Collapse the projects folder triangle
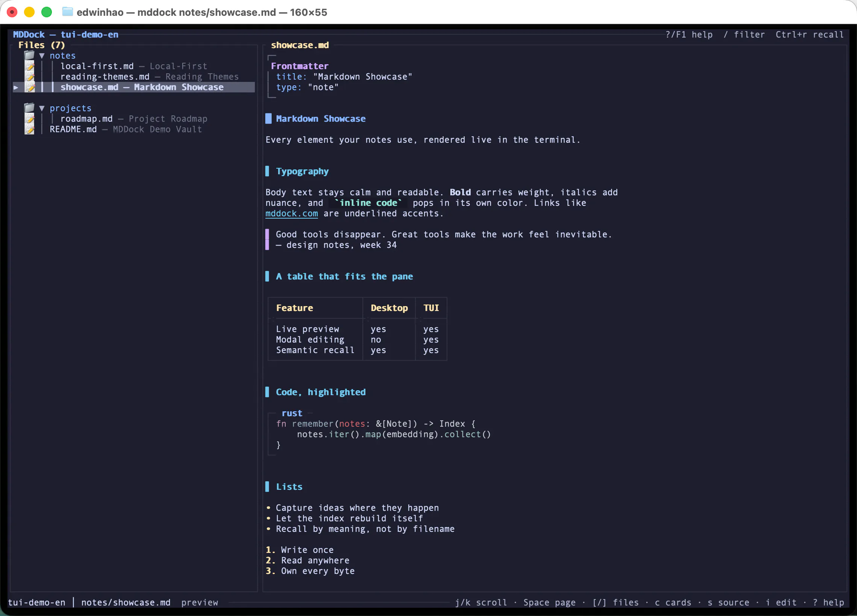The height and width of the screenshot is (616, 857). click(x=42, y=109)
